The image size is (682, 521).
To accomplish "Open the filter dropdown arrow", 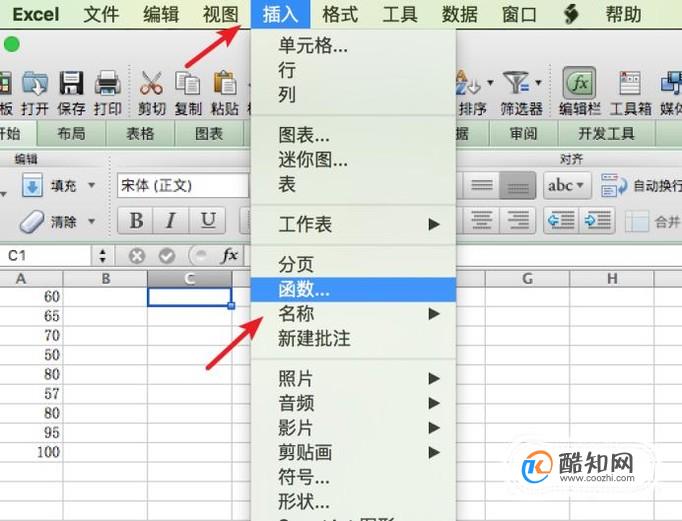I will (538, 82).
